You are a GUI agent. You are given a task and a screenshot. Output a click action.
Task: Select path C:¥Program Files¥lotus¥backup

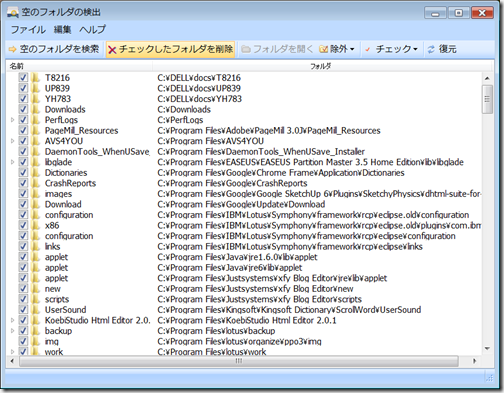click(216, 331)
